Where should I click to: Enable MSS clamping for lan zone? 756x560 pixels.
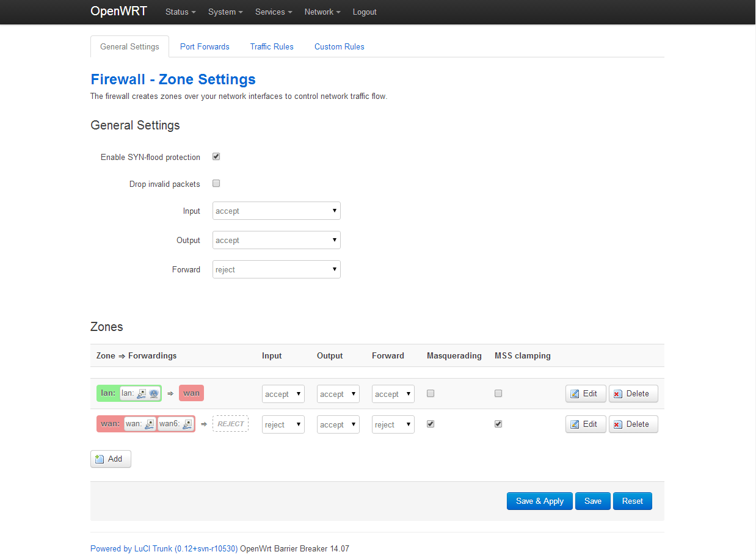click(498, 394)
